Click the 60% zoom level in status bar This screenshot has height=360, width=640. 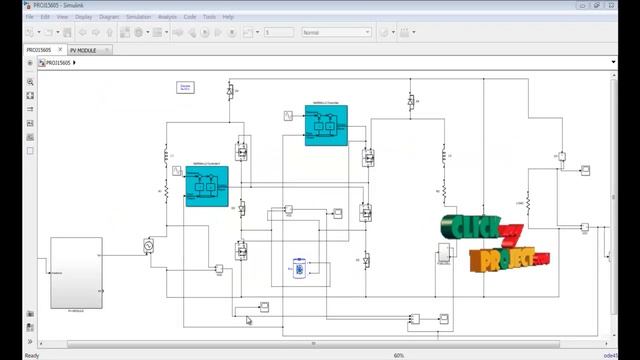(399, 356)
